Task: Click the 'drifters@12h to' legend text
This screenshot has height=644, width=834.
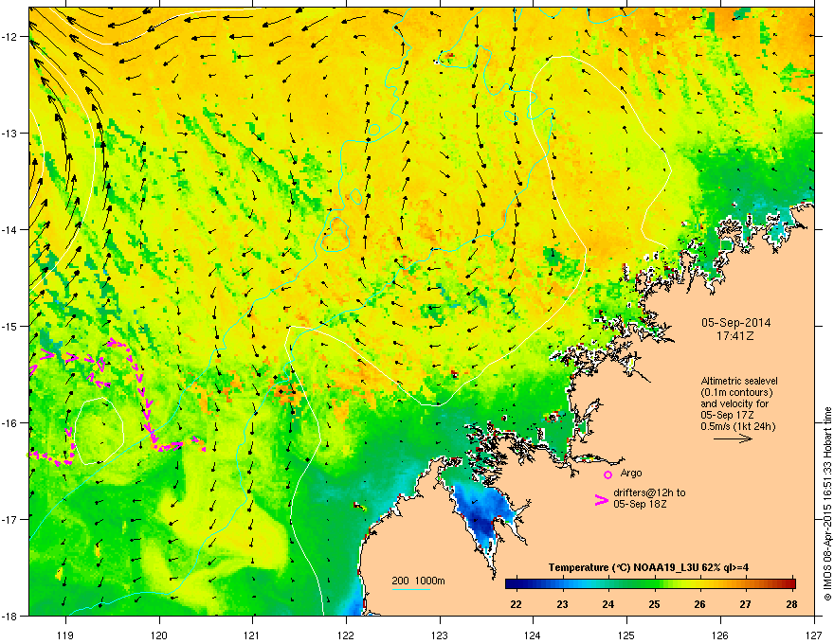Action: point(649,492)
